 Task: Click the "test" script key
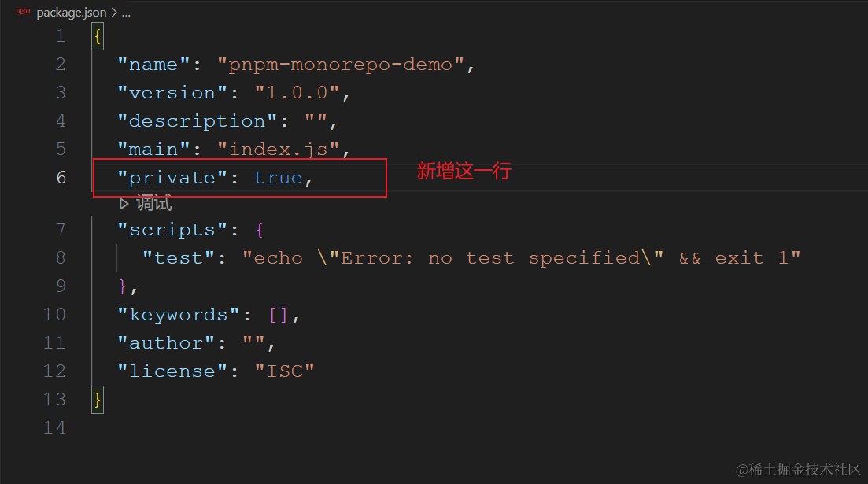point(179,257)
